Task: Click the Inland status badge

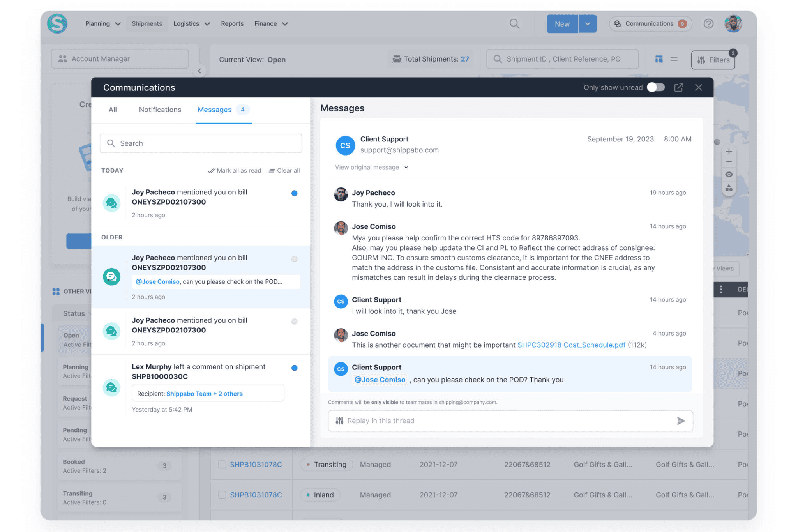Action: pos(320,495)
